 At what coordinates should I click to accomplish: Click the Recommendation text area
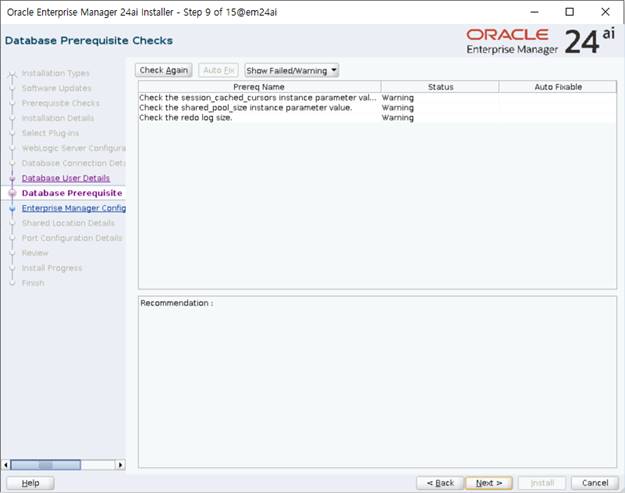tap(377, 382)
